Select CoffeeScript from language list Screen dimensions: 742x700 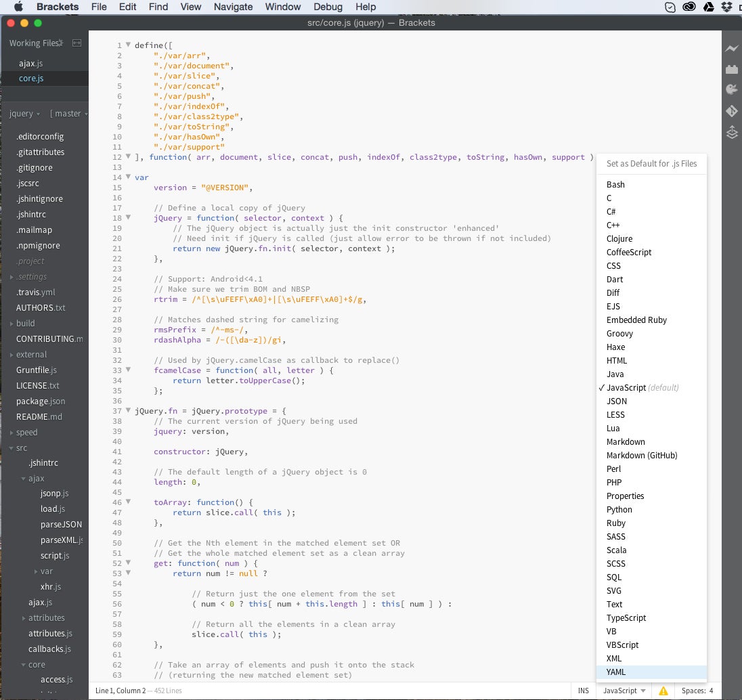651,253
